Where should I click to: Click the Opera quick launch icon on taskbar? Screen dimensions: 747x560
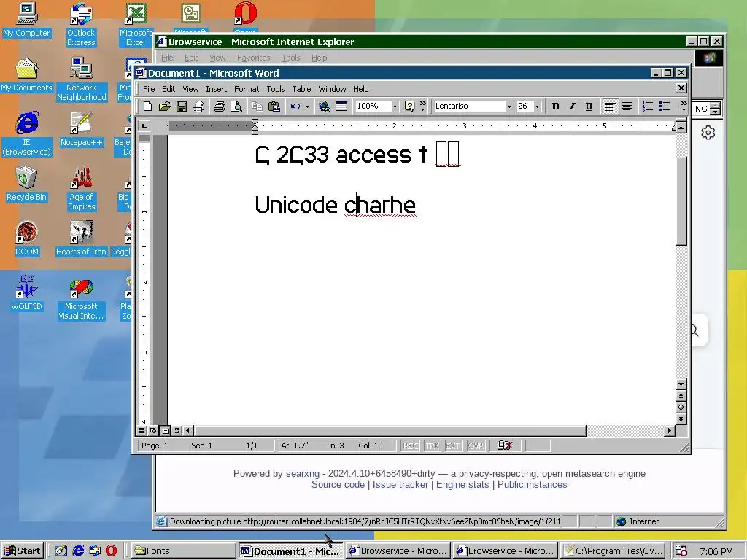point(111,551)
